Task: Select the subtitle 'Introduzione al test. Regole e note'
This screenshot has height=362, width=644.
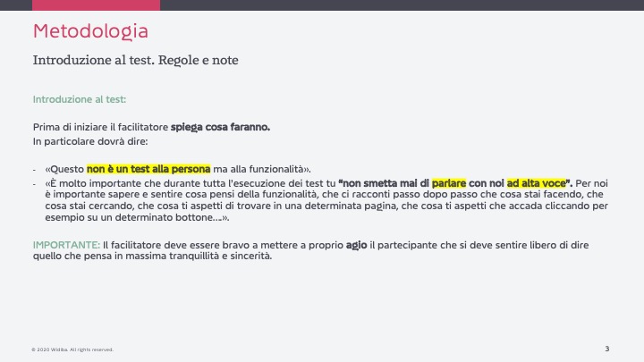Action: tap(136, 61)
